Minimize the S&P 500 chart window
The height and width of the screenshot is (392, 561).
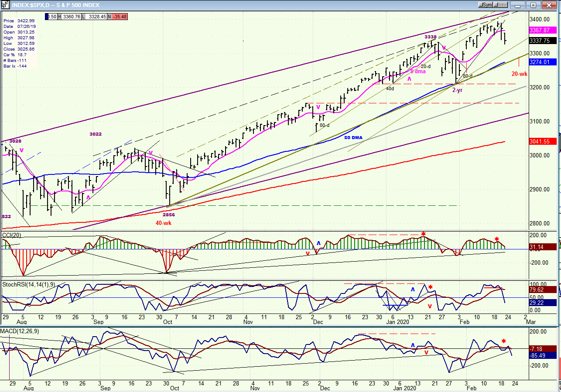[x=519, y=5]
